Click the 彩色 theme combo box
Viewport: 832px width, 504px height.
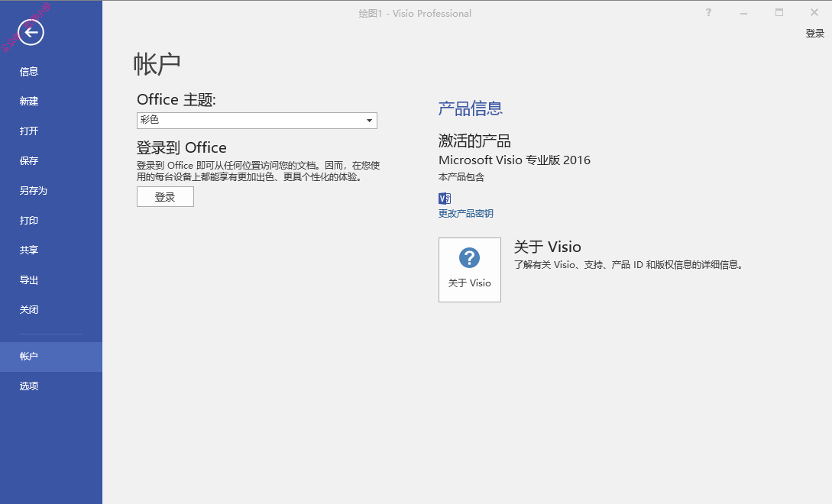coord(257,121)
